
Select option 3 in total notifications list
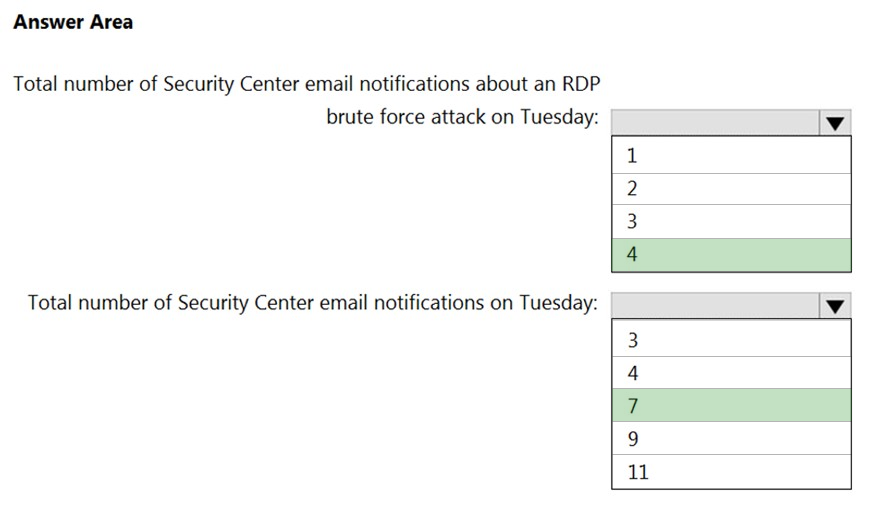click(x=731, y=340)
